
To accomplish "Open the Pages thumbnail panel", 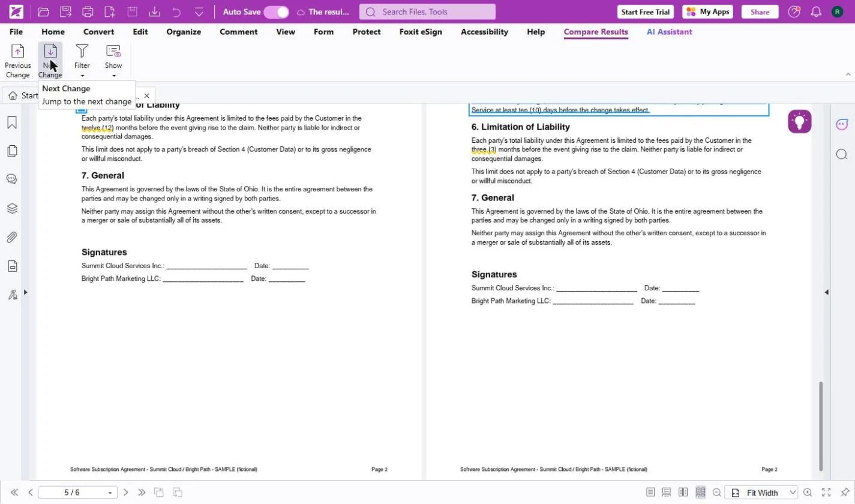I will (x=12, y=151).
